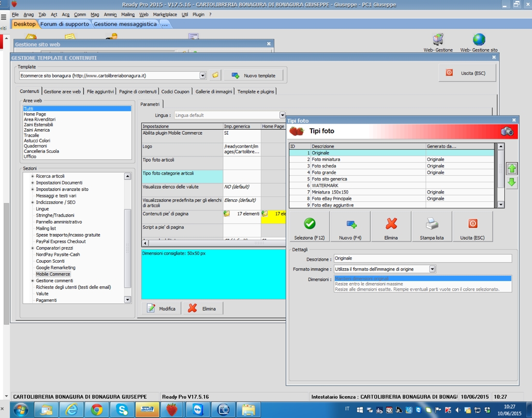Print the list with Stampa lista
The image size is (532, 418).
coord(431,226)
